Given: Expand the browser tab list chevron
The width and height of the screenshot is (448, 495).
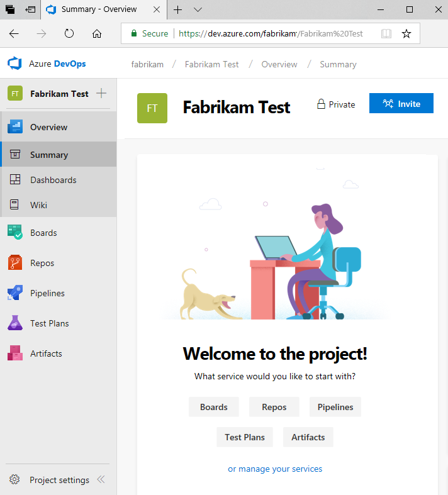Looking at the screenshot, I should click(198, 9).
